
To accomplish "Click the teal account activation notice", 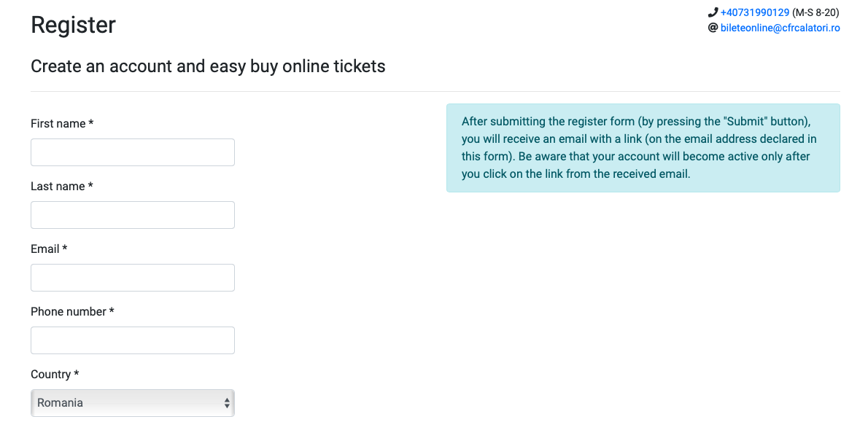I will click(x=643, y=148).
